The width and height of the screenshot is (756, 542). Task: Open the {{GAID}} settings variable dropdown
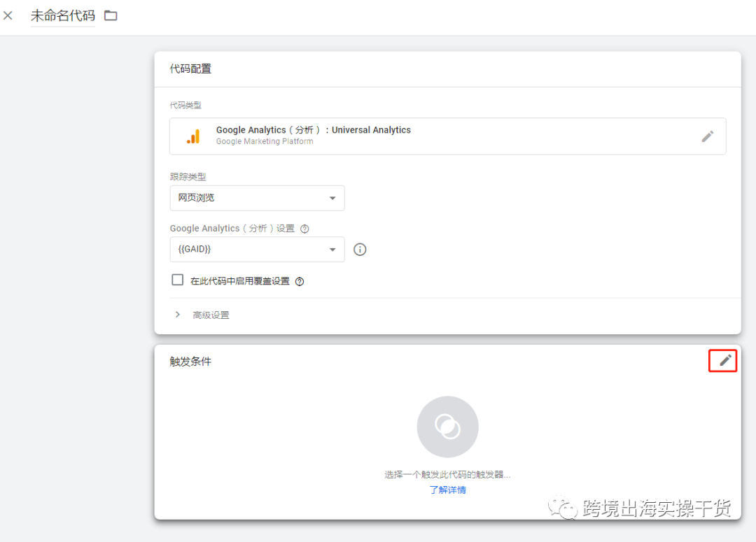[x=257, y=249]
